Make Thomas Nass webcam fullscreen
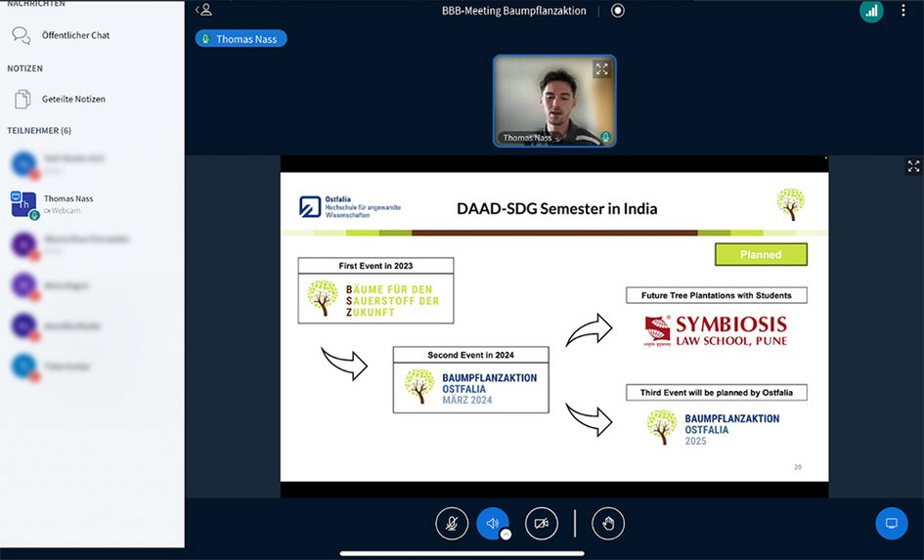 601,69
